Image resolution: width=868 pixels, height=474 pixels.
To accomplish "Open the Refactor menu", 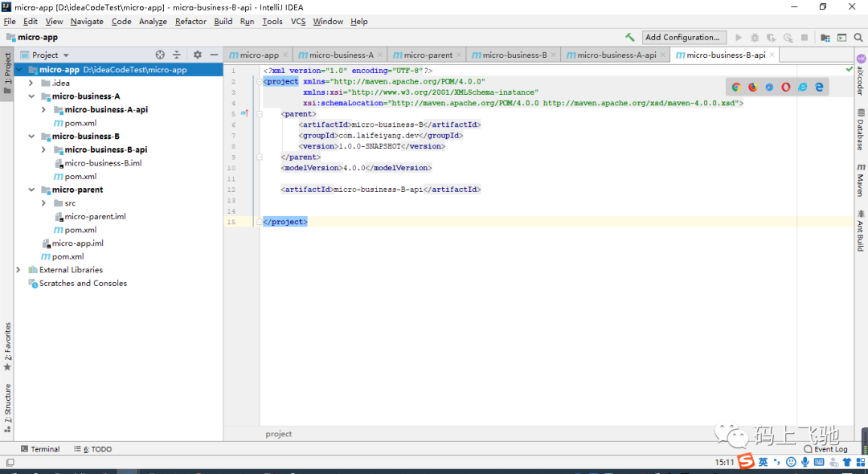I will [x=190, y=22].
